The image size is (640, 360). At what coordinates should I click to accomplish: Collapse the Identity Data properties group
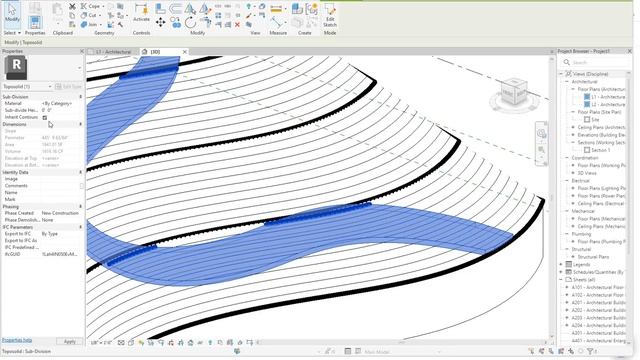click(80, 172)
